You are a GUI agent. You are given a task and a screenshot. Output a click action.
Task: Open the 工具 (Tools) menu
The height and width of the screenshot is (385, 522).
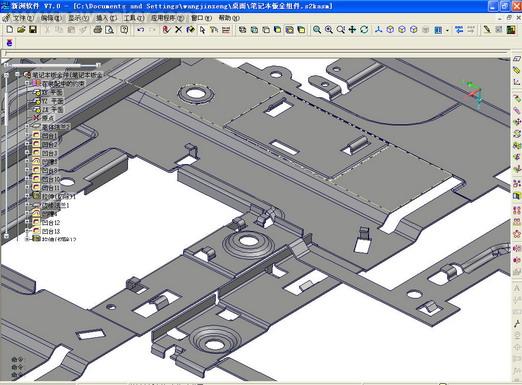pyautogui.click(x=134, y=18)
